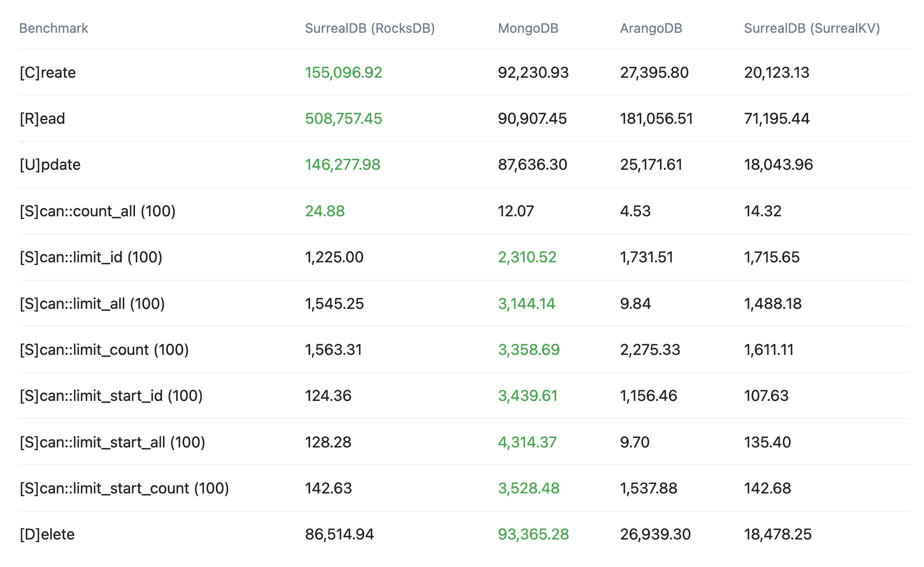Click the value 86,514.94
Screen dimensions: 924x567
pyautogui.click(x=339, y=534)
